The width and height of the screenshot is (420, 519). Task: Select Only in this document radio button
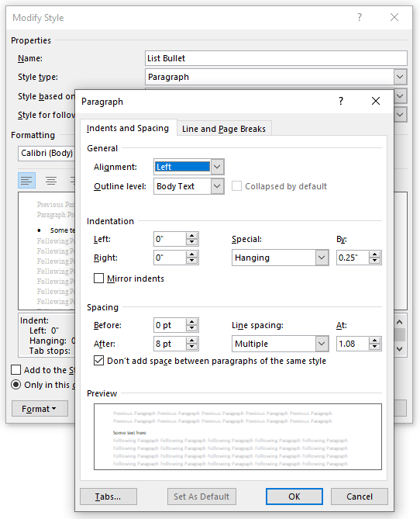15,385
